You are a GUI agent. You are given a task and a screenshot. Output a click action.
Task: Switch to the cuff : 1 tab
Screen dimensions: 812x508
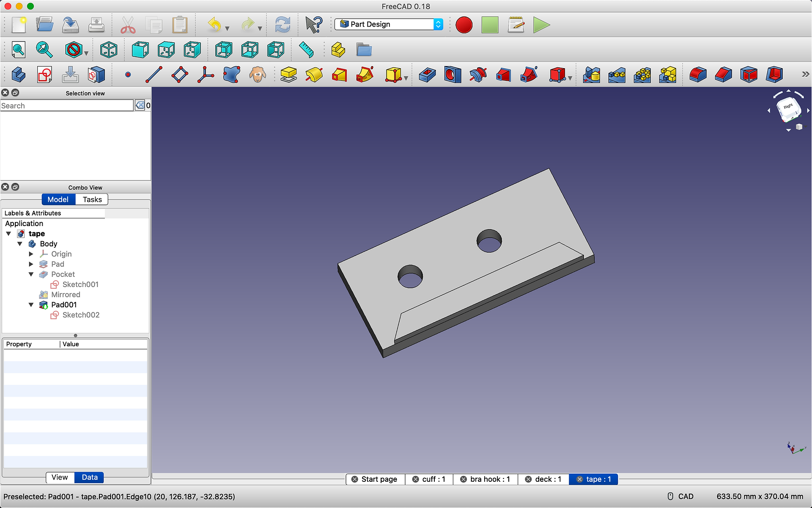(x=429, y=479)
